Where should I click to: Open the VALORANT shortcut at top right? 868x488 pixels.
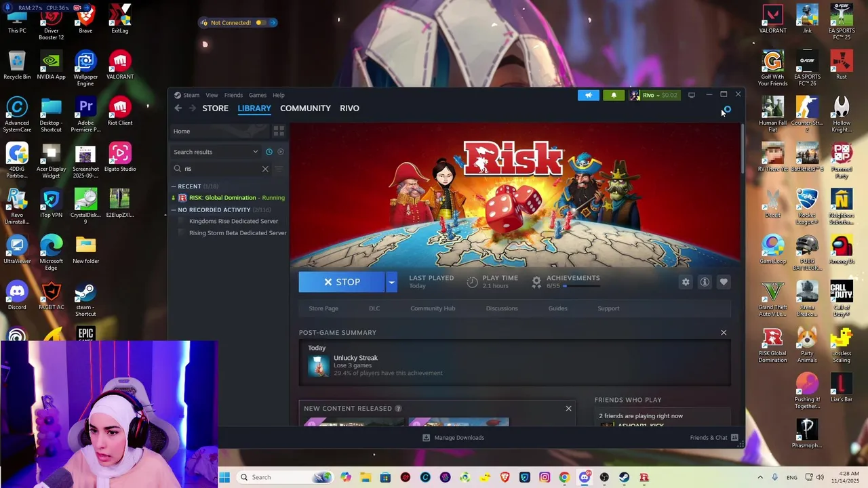(772, 20)
